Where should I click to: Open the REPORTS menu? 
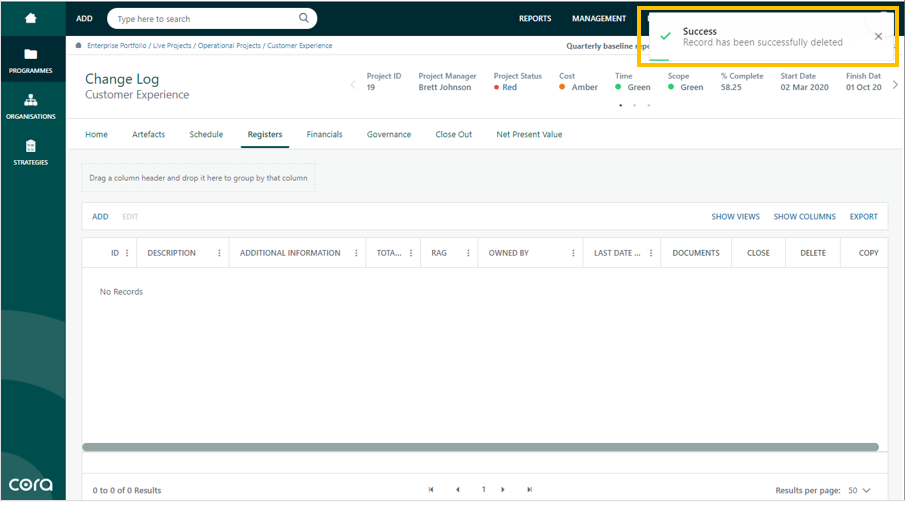(x=535, y=18)
